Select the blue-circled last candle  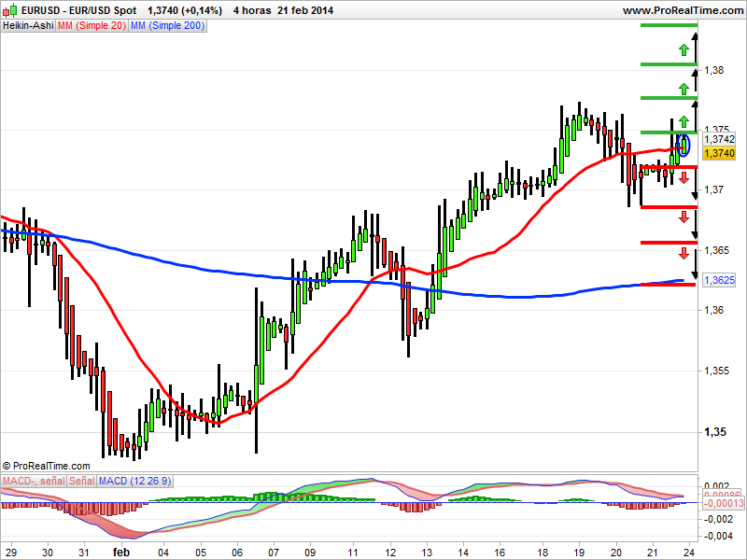click(x=684, y=146)
